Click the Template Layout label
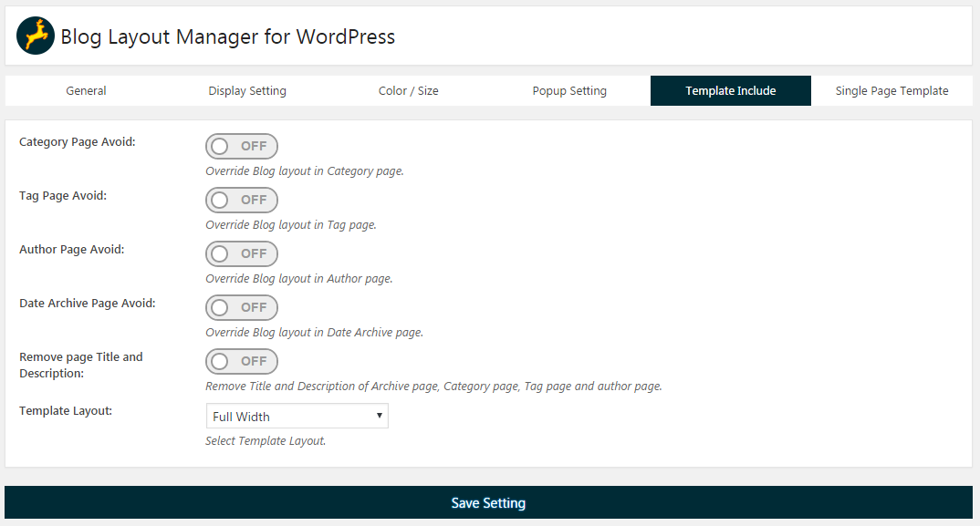This screenshot has width=980, height=526. 66,410
